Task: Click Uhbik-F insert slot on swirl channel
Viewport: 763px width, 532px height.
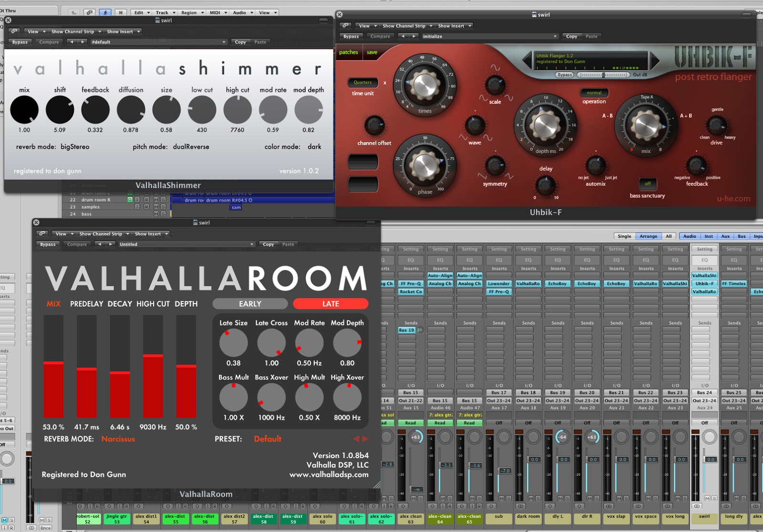Action: click(x=704, y=283)
